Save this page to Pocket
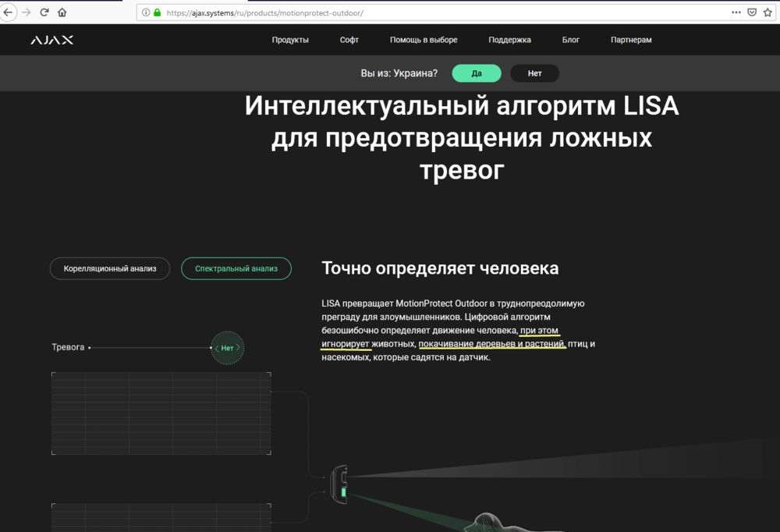The height and width of the screenshot is (532, 780). point(750,12)
